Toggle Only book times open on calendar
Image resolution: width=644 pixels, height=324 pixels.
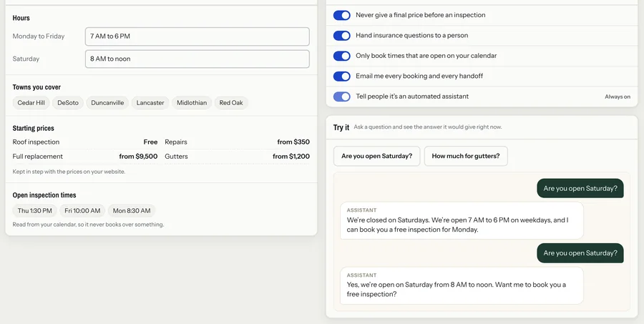(341, 56)
